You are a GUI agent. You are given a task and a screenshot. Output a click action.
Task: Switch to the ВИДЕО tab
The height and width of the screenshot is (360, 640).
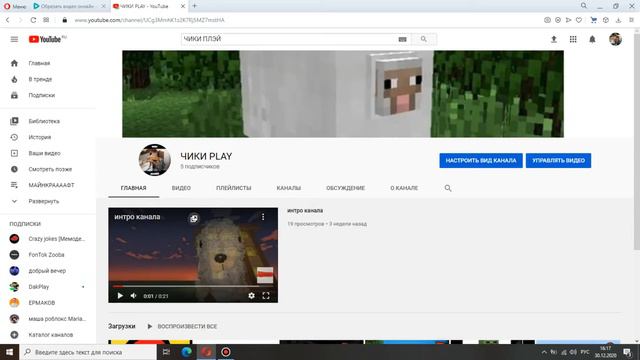tap(181, 188)
